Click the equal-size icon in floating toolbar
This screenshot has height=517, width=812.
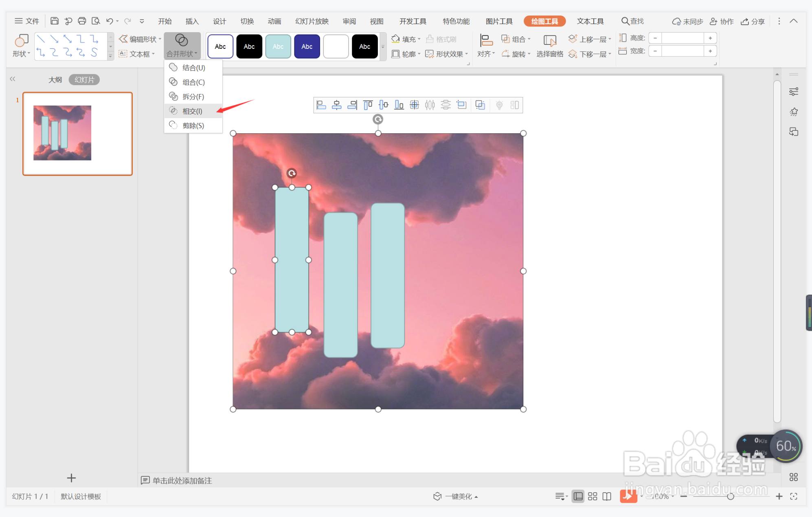tap(461, 105)
